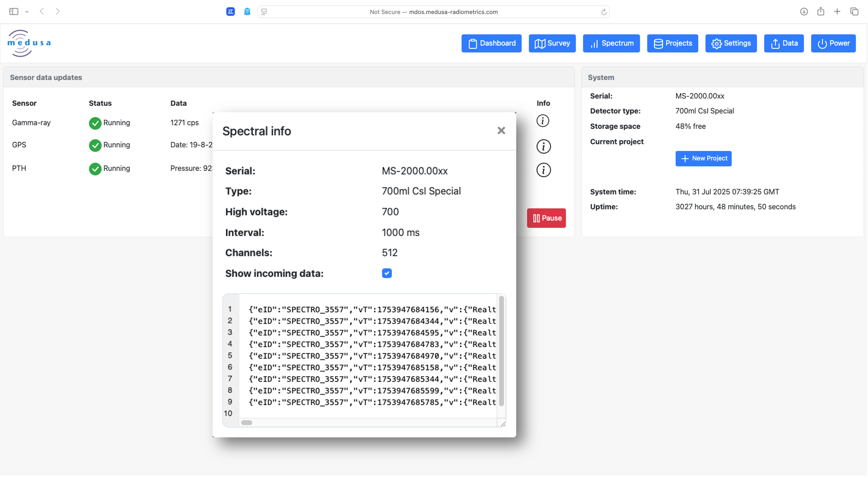Expand the sidebar chevron dropdown in Safari
Image resolution: width=868 pixels, height=489 pixels.
[27, 12]
